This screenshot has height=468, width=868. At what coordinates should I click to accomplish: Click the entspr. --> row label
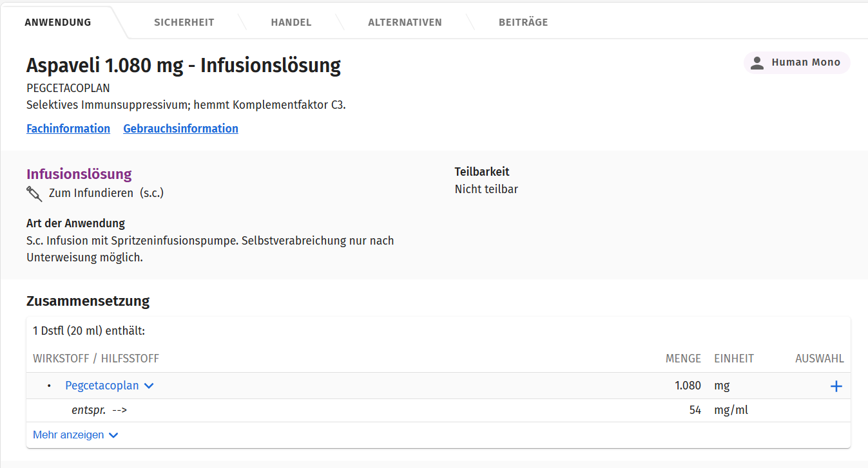click(99, 410)
